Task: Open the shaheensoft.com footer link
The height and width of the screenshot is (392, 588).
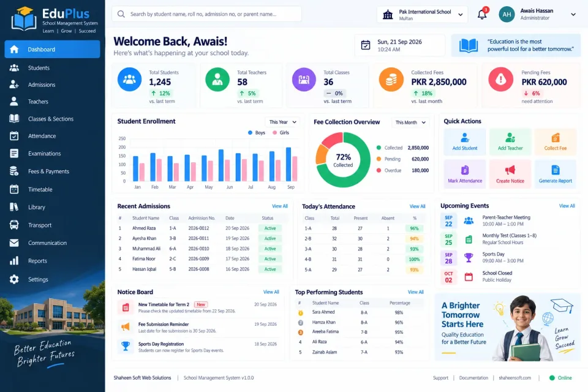Action: tap(515, 378)
